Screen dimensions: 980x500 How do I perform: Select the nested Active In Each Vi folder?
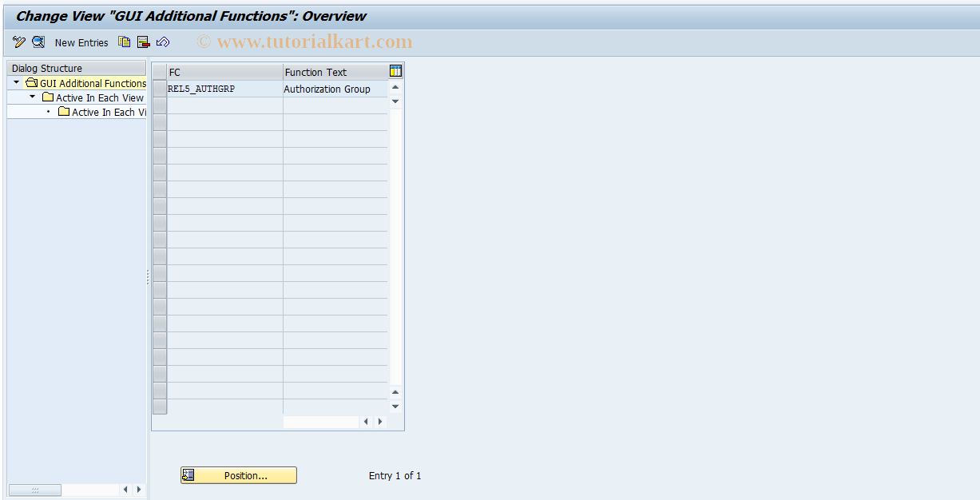[x=102, y=112]
